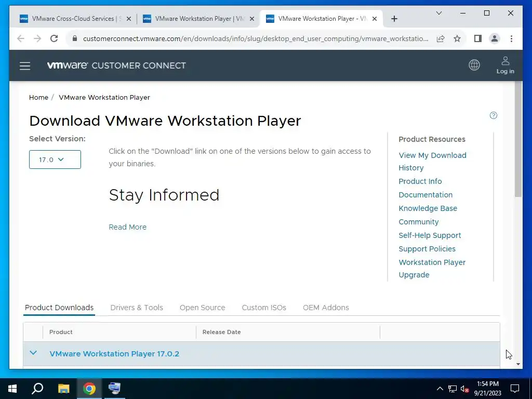The image size is (532, 399).
Task: Click the scrollbar down arrow
Action: coord(518,364)
